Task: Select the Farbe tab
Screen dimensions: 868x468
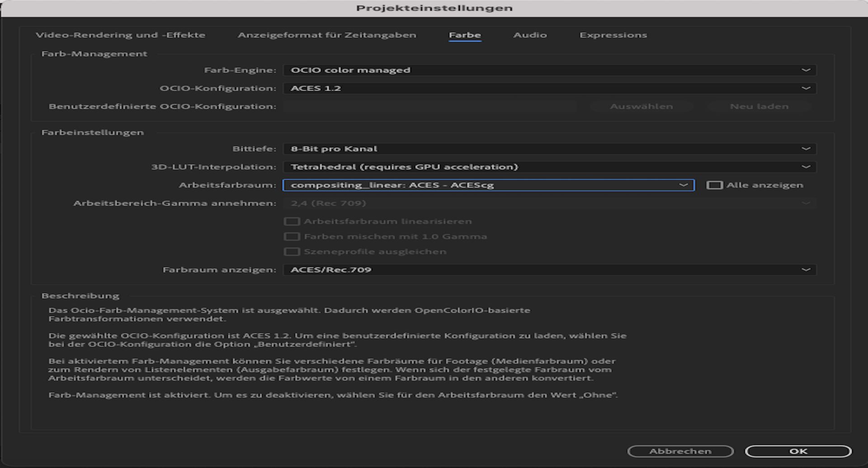Action: 465,35
